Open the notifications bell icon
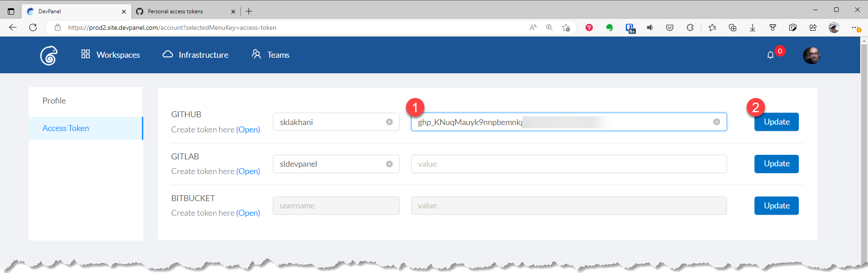The height and width of the screenshot is (273, 868). point(770,55)
